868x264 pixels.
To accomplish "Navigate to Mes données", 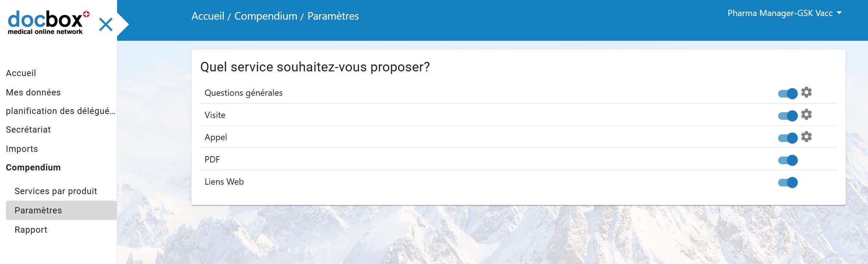I will (33, 92).
